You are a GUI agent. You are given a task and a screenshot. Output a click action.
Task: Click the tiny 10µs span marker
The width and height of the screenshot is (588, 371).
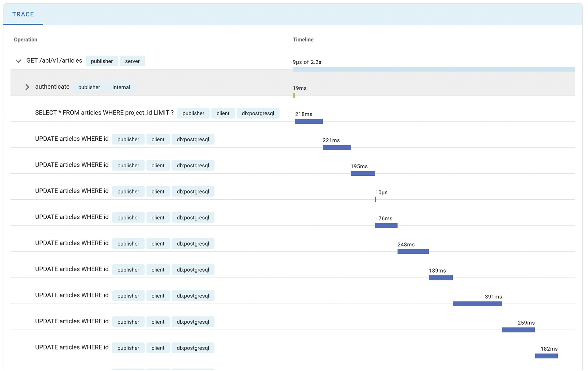coord(375,200)
